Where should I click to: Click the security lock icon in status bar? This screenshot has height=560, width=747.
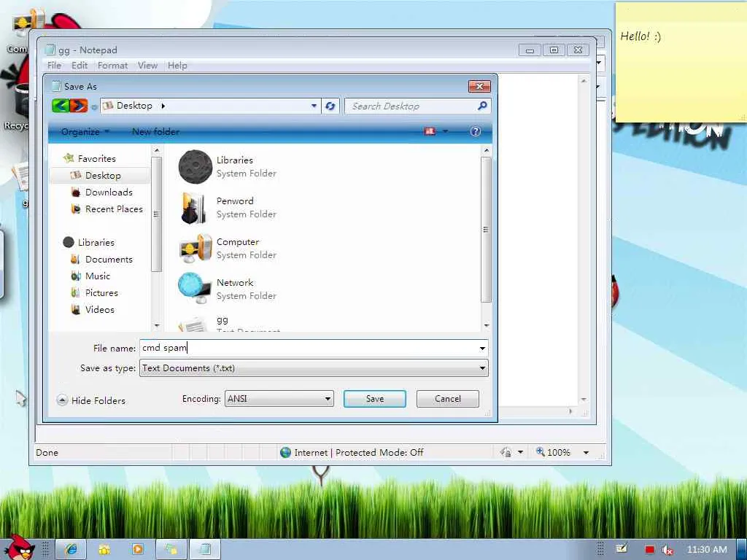click(506, 452)
